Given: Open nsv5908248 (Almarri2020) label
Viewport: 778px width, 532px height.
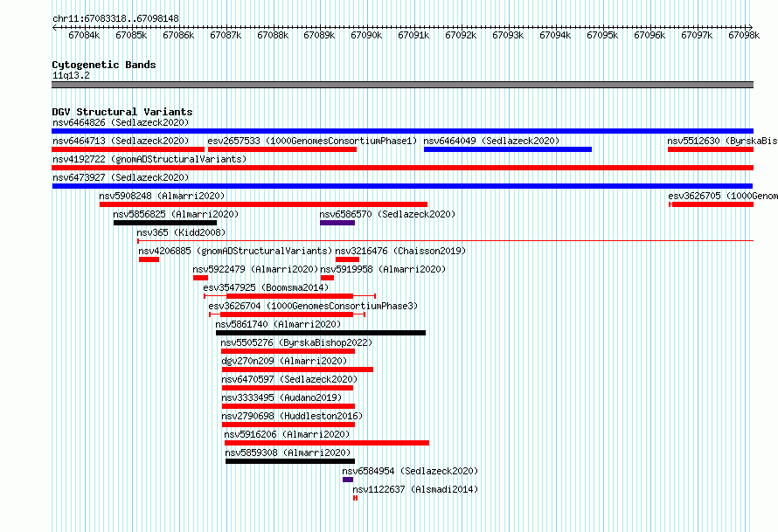Looking at the screenshot, I should [x=162, y=196].
